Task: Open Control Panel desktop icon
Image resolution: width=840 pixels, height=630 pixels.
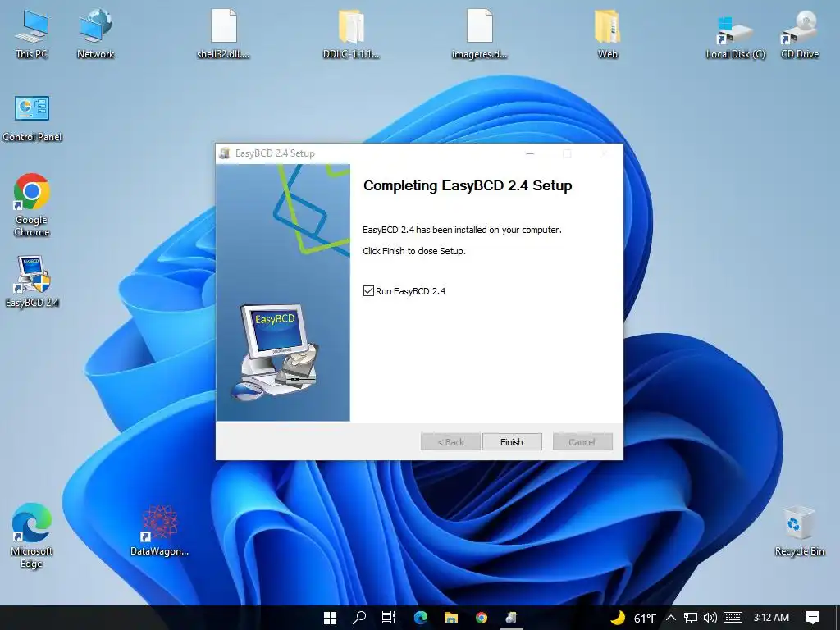Action: [32, 119]
